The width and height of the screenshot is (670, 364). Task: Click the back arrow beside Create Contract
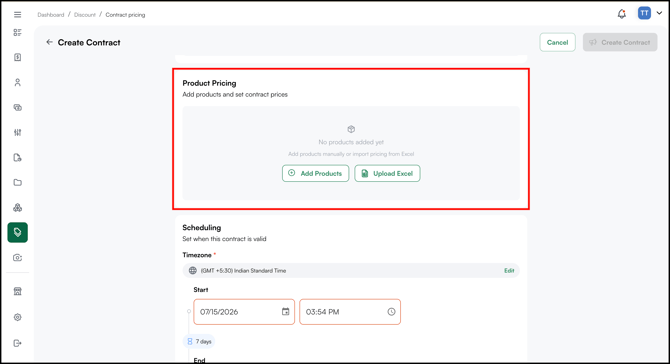(x=50, y=42)
